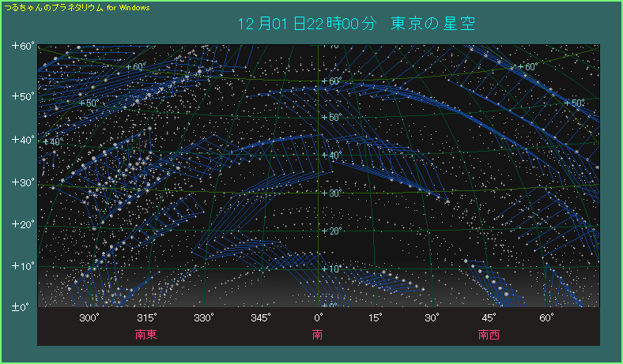Click the +30° altitude label on left axis
The width and height of the screenshot is (623, 364).
pyautogui.click(x=21, y=182)
